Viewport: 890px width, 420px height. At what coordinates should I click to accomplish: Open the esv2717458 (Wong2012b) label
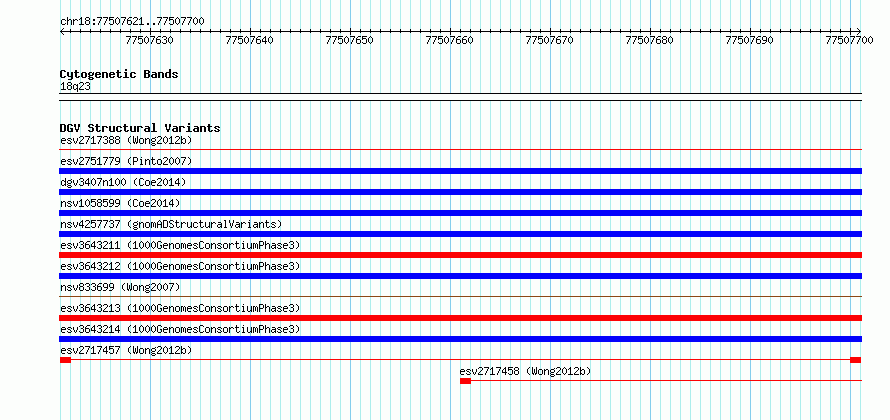[526, 371]
